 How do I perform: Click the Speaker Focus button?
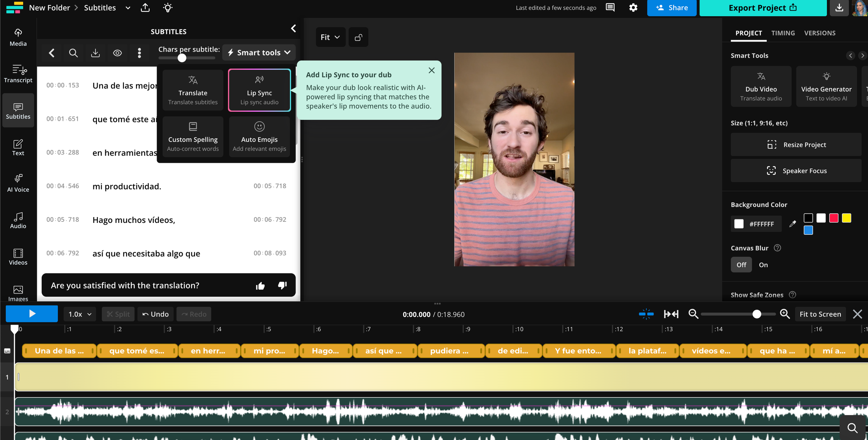(x=796, y=170)
